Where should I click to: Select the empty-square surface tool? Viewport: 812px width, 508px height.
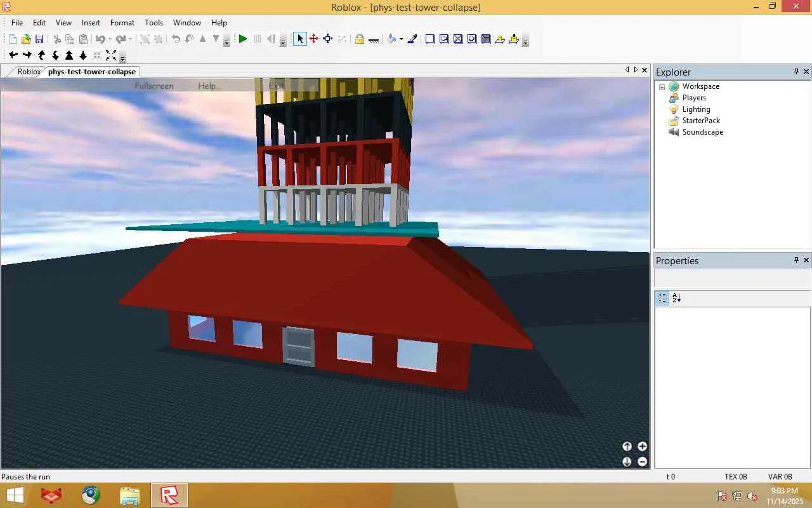pos(430,39)
